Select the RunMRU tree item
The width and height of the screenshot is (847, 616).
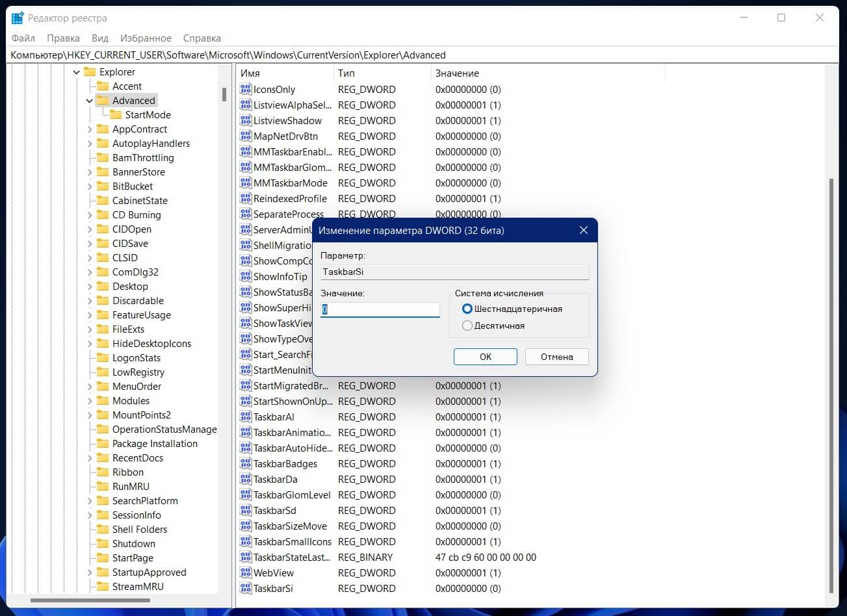131,487
